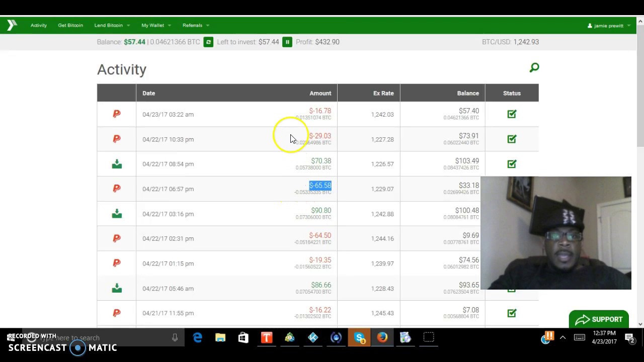This screenshot has height=362, width=644.
Task: Open the Windows Store taskbar icon
Action: (x=244, y=338)
